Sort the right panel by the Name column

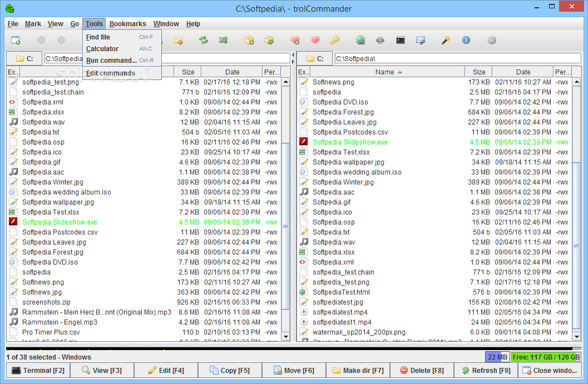click(388, 72)
